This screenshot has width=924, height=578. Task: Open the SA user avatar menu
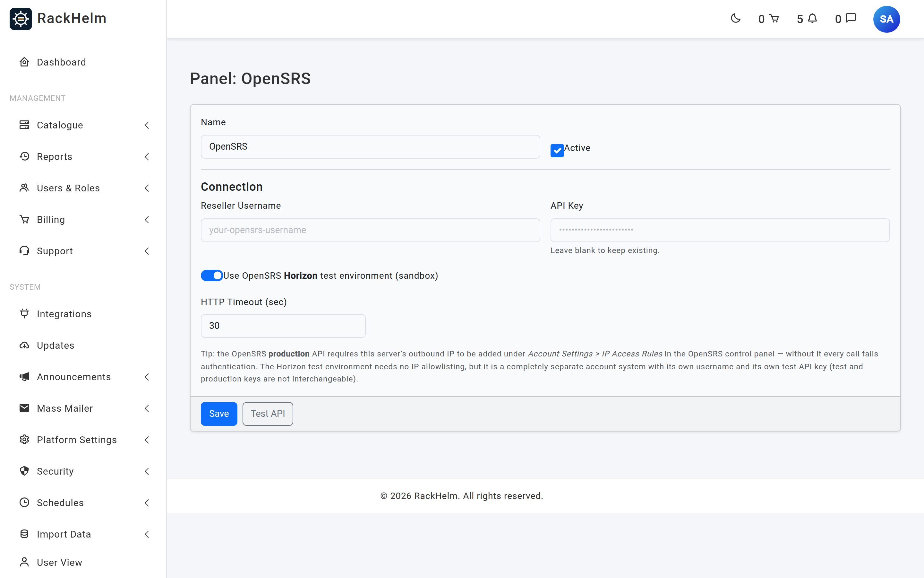[886, 19]
